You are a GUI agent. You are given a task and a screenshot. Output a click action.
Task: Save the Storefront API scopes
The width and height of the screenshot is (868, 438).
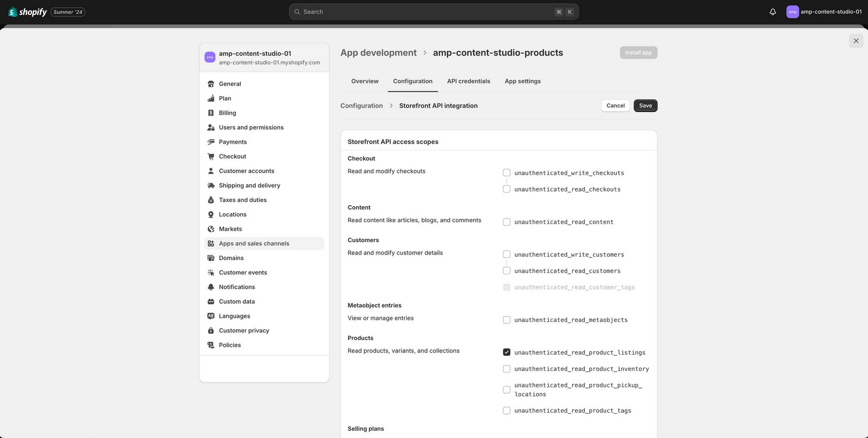[645, 106]
